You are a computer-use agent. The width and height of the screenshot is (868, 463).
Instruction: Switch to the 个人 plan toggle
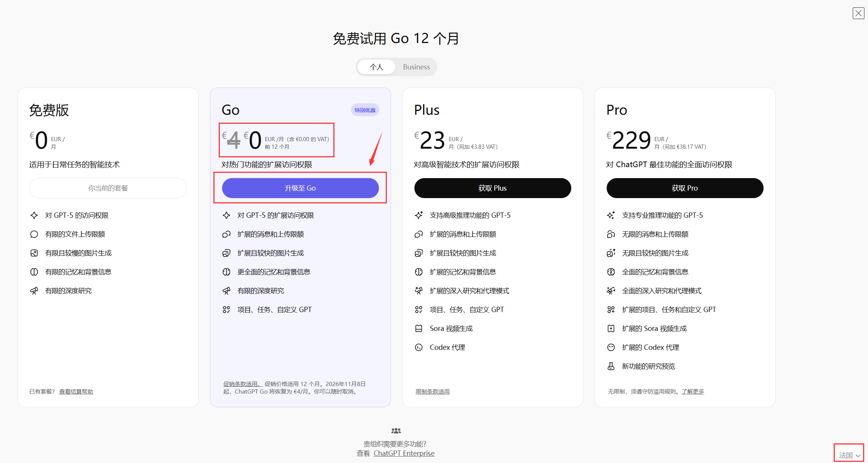(x=376, y=67)
